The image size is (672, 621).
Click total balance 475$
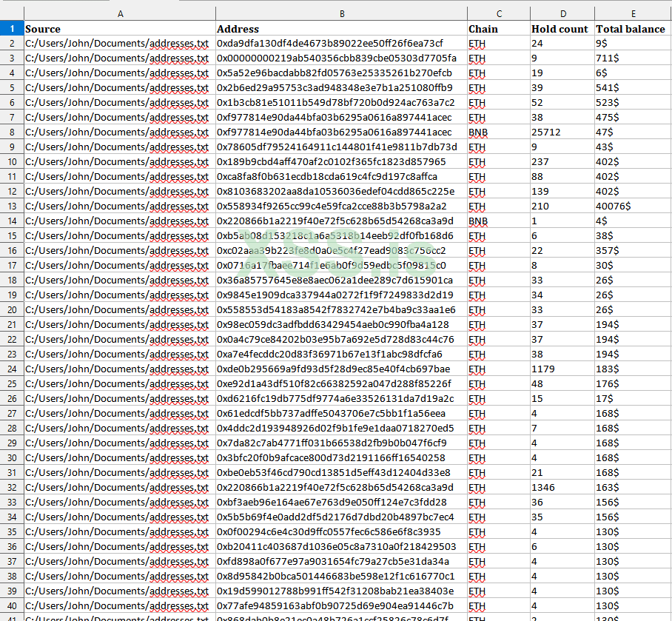pos(633,118)
